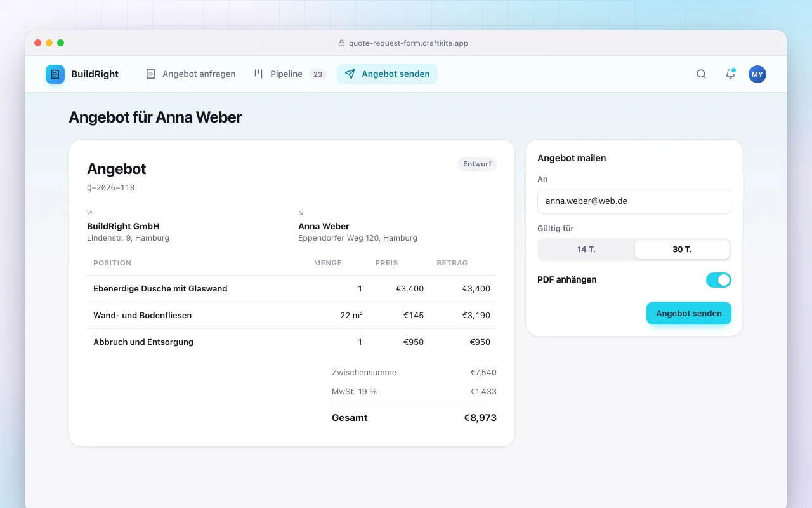Image resolution: width=812 pixels, height=508 pixels.
Task: Toggle the PDF anhängen switch
Action: 719,280
